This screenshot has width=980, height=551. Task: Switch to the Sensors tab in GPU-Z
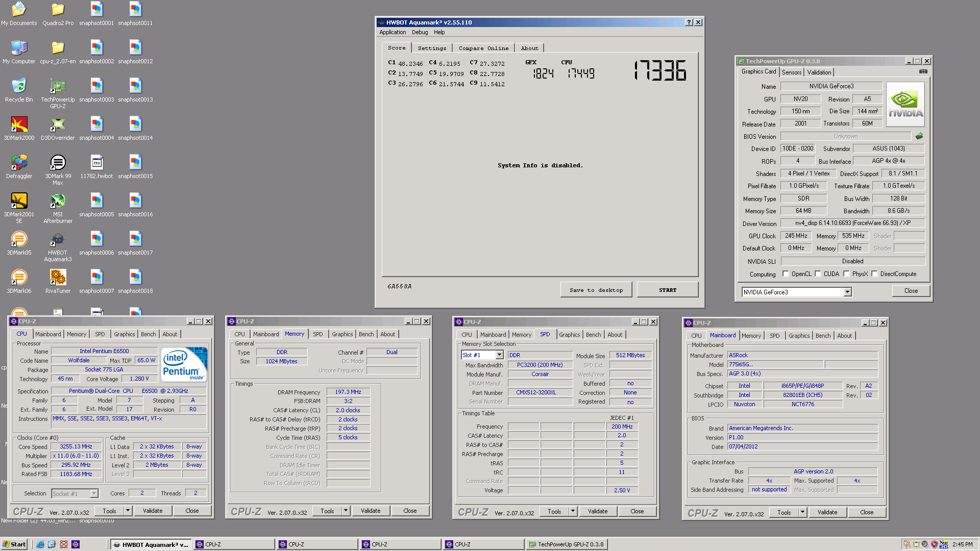[x=792, y=72]
